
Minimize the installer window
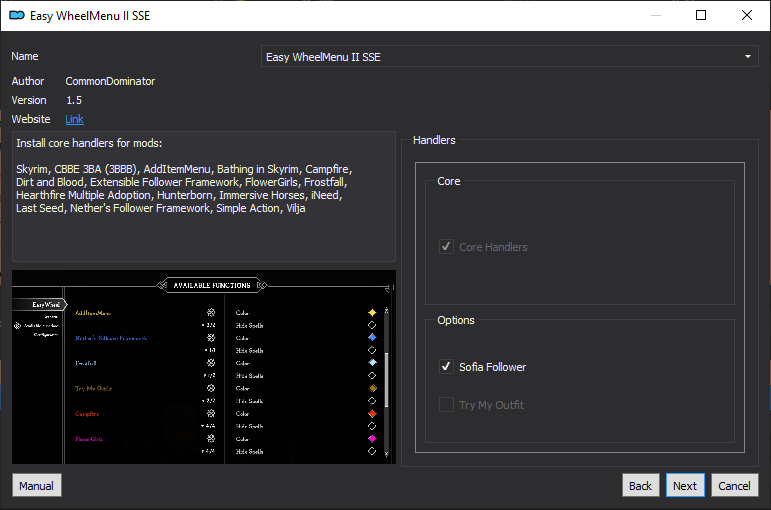click(x=655, y=15)
